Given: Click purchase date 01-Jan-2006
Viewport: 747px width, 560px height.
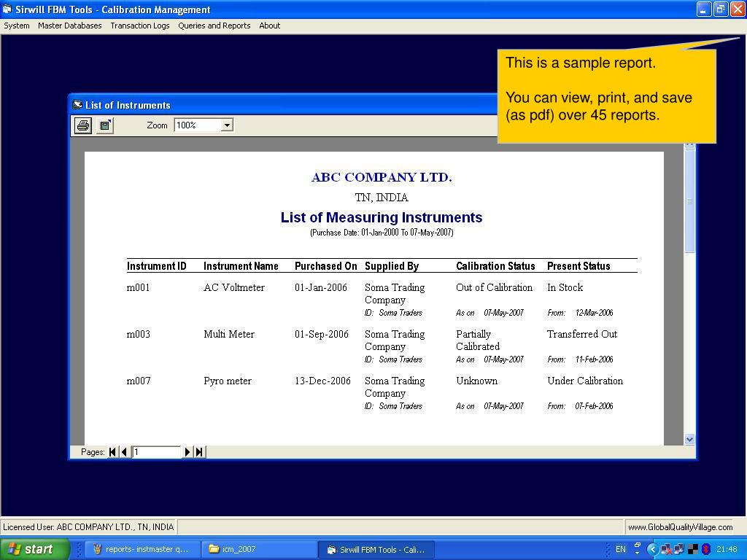Looking at the screenshot, I should [x=321, y=287].
